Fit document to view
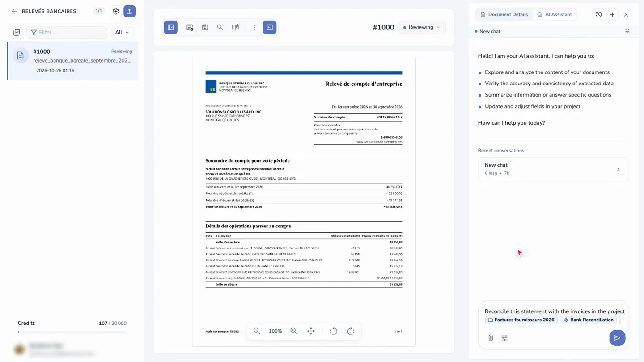The width and height of the screenshot is (644, 362). click(311, 331)
